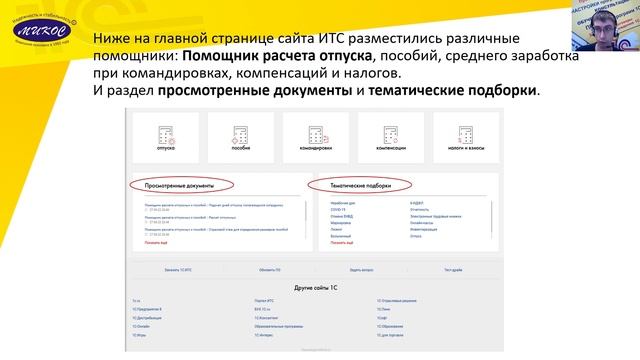
Task: Open the COVID-19 topic
Action: click(338, 209)
